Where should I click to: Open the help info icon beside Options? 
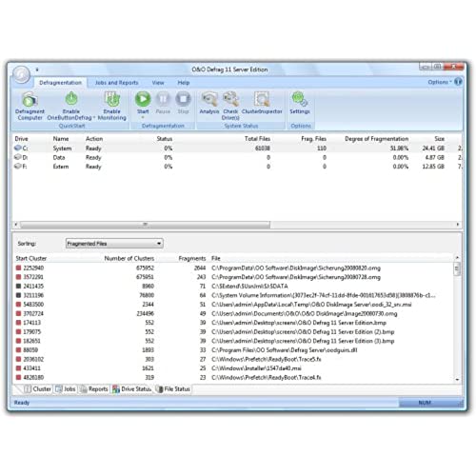click(458, 82)
